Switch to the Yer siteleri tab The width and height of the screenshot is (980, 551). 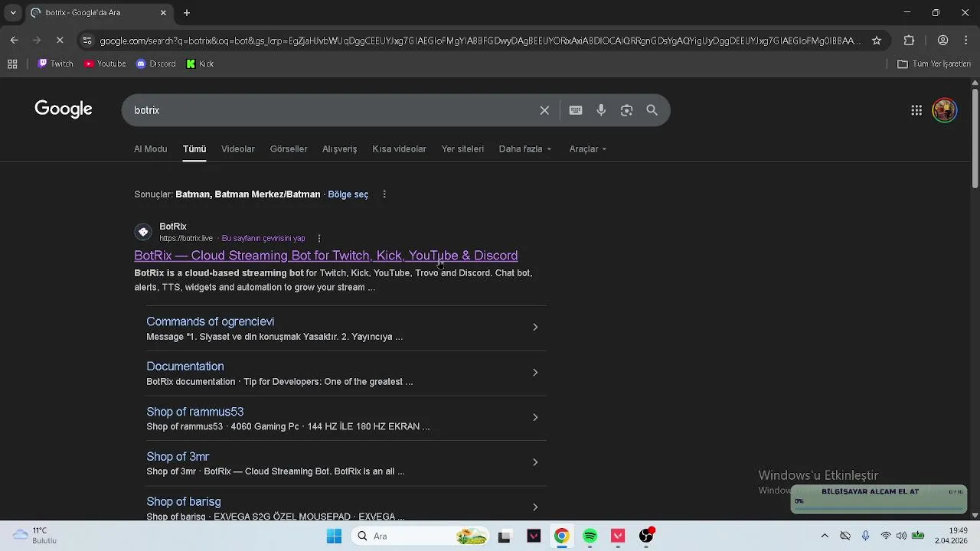tap(462, 149)
